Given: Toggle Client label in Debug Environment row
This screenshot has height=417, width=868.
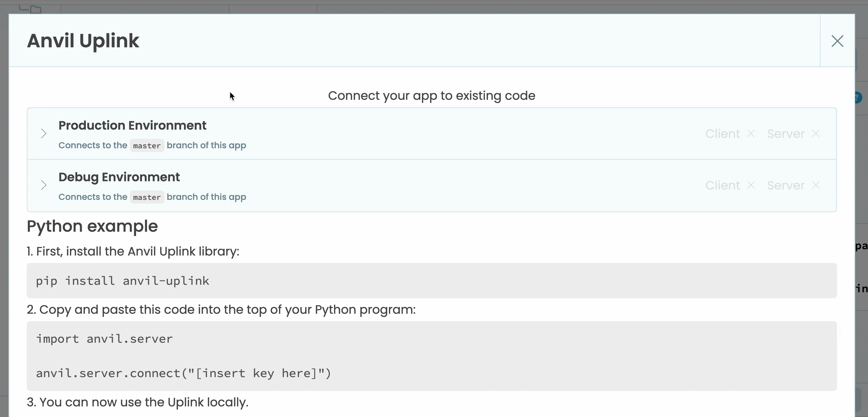Looking at the screenshot, I should point(722,185).
